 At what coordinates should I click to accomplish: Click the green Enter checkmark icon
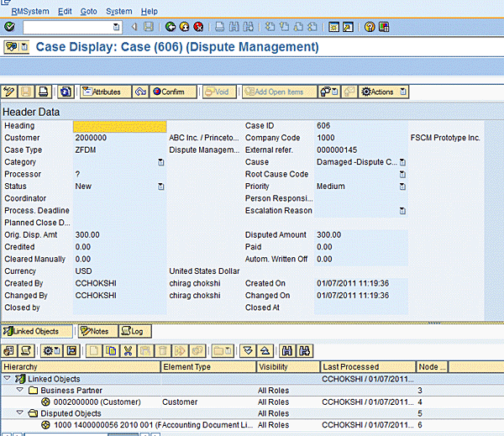10,27
